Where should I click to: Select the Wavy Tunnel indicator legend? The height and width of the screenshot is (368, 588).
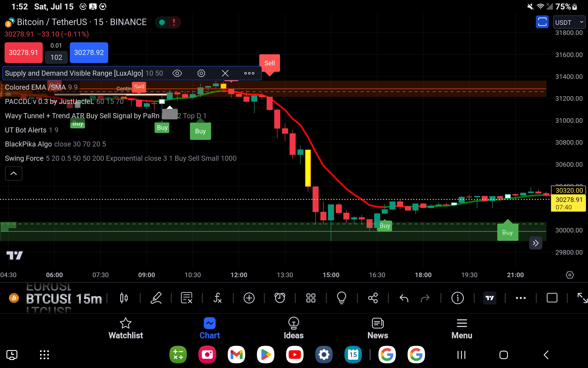[105, 116]
